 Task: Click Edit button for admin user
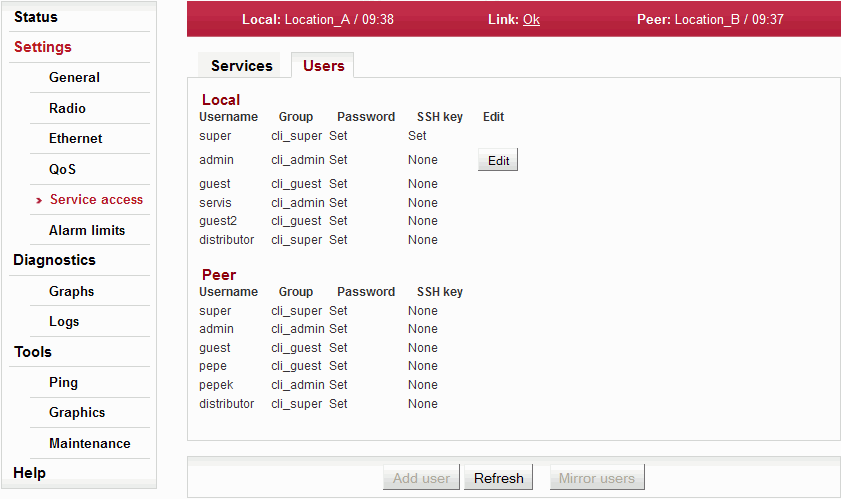(x=498, y=160)
